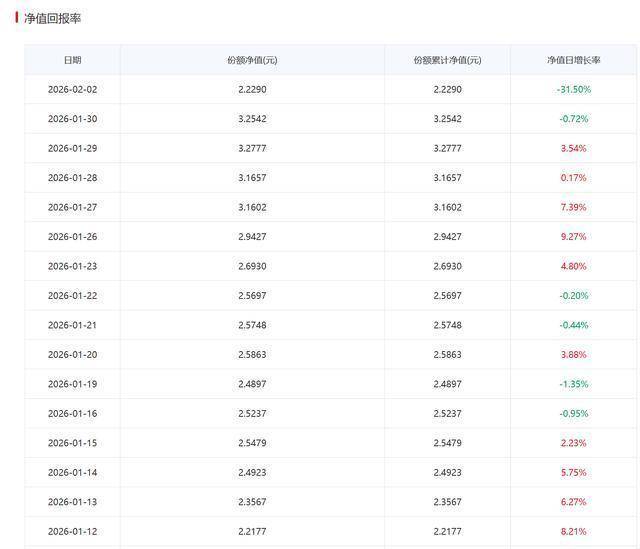Click the 份额累计净值(元) column header
Viewport: 640px width, 549px height.
pos(447,60)
